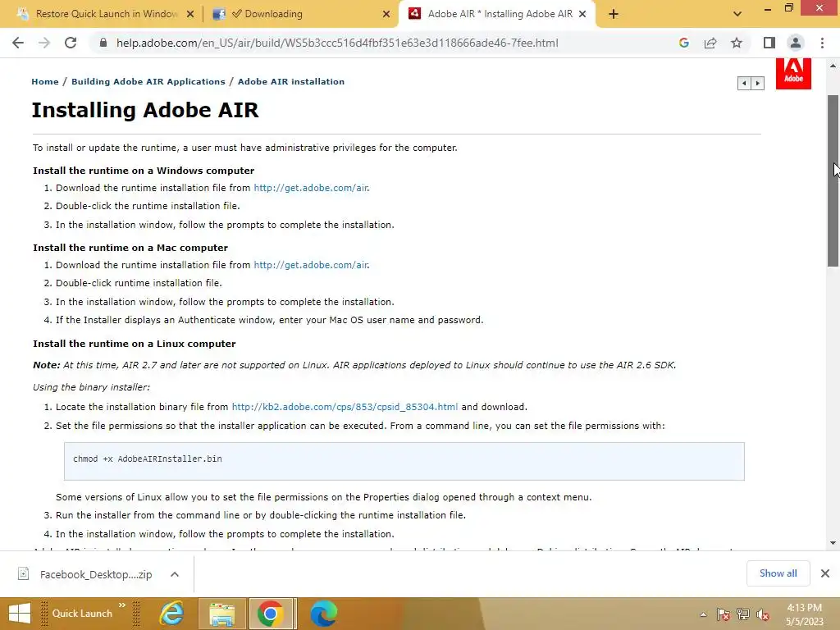The height and width of the screenshot is (630, 840).
Task: Open Microsoft Edge from taskbar
Action: click(x=324, y=614)
